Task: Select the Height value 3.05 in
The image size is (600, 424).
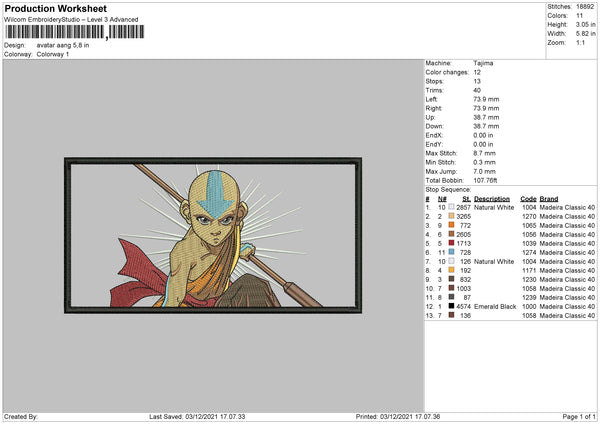Action: [x=585, y=24]
